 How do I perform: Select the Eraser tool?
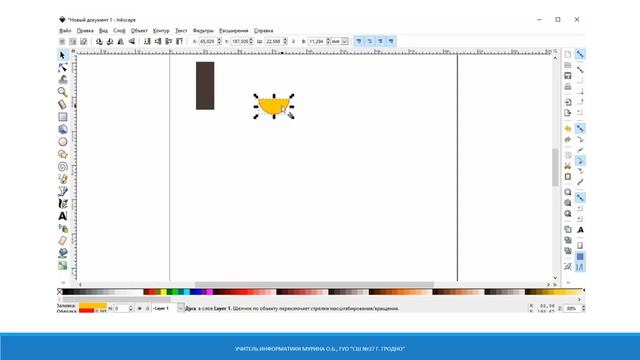62,240
